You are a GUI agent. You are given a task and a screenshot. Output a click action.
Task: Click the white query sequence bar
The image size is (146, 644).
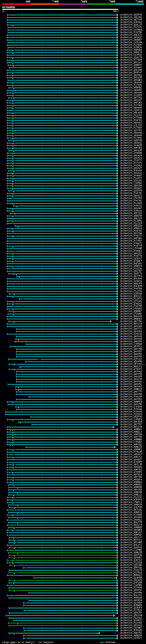(60, 10)
